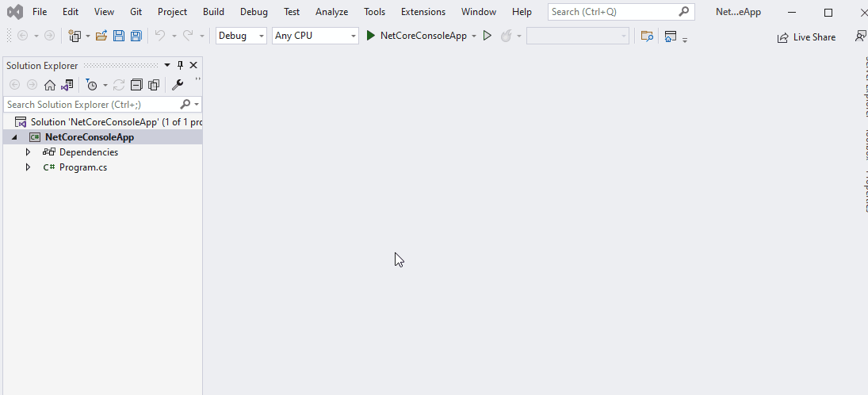Click the Undo arrow icon
The height and width of the screenshot is (395, 868).
pyautogui.click(x=160, y=36)
